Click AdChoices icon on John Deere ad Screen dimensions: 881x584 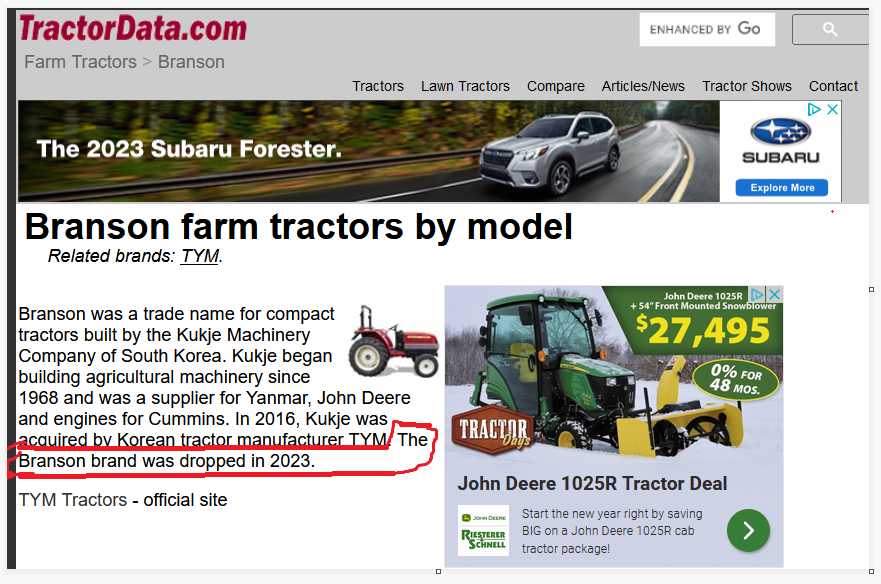pos(757,294)
